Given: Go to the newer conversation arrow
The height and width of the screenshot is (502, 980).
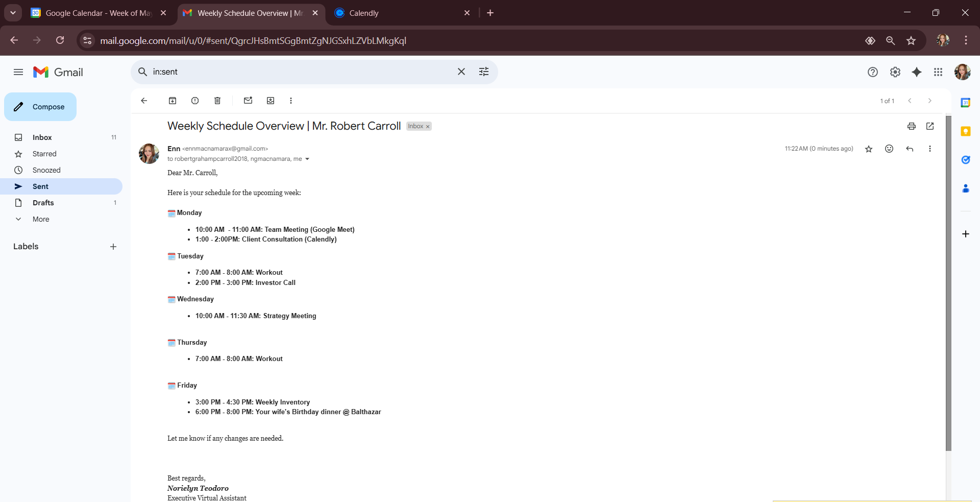Looking at the screenshot, I should click(x=910, y=101).
